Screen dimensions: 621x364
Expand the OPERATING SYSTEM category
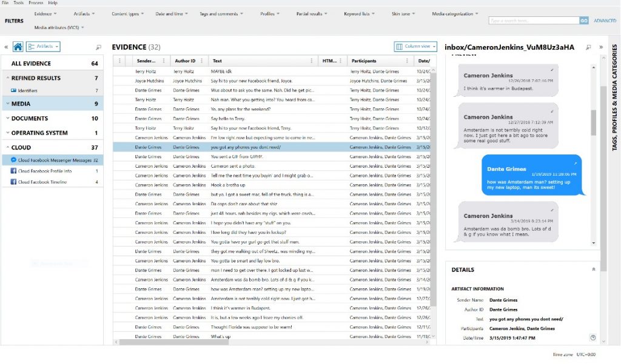pos(7,133)
